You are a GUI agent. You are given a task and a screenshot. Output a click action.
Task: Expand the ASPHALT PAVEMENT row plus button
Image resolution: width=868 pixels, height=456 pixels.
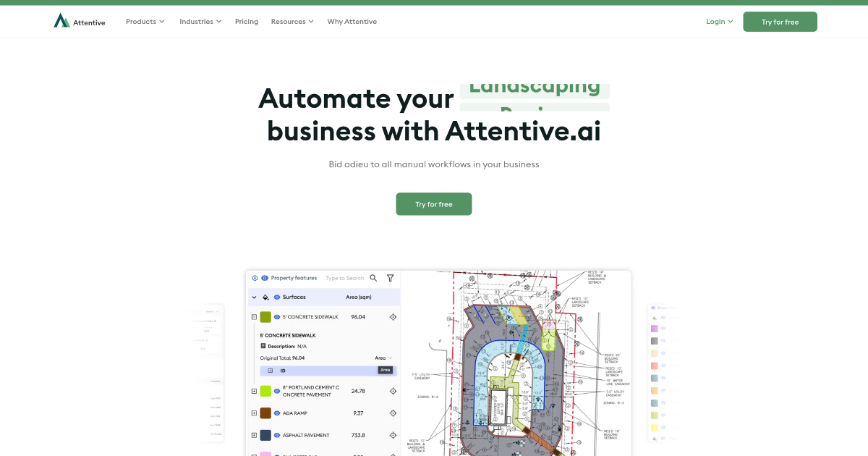tap(254, 435)
